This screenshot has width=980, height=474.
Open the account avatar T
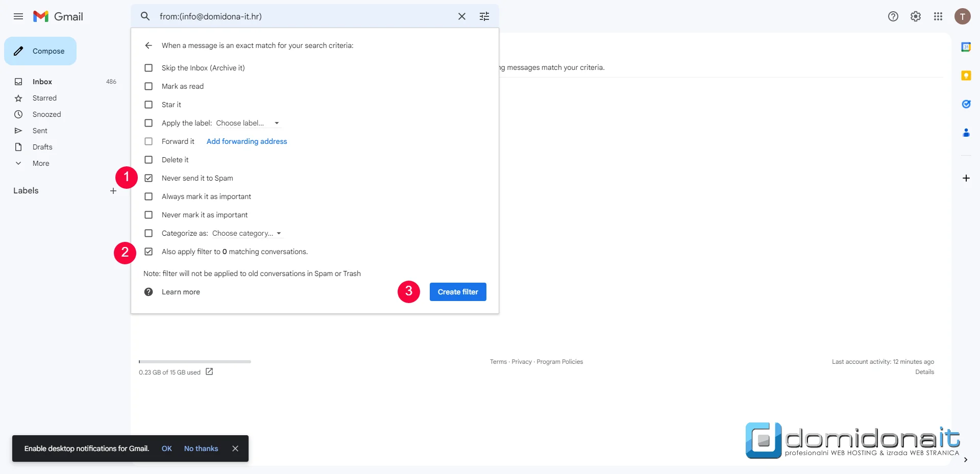tap(963, 16)
